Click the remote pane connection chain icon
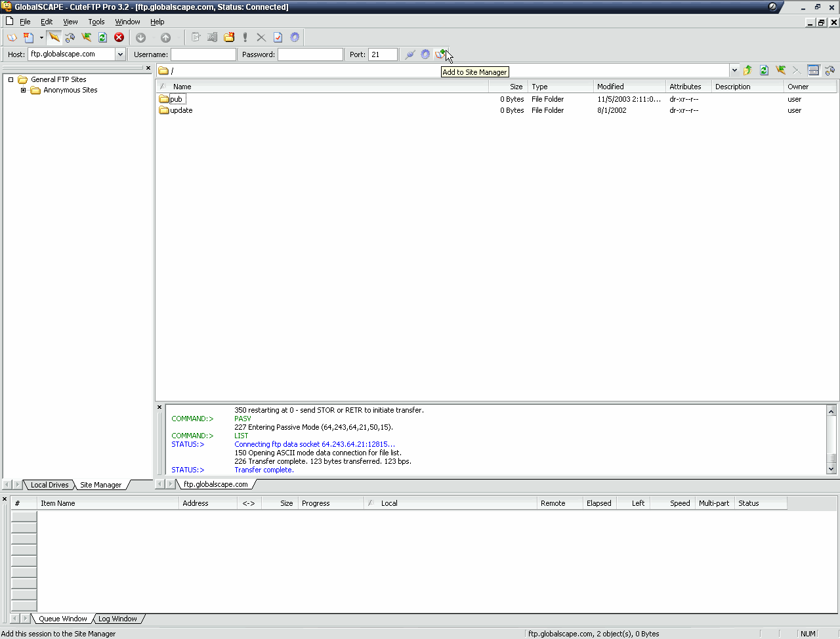840x639 pixels. coord(830,70)
